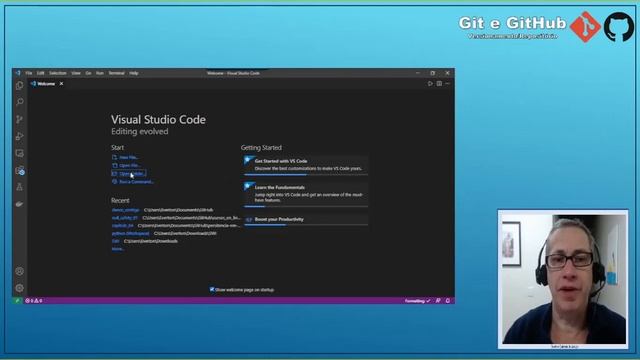Open the errors and warnings status item

click(33, 301)
